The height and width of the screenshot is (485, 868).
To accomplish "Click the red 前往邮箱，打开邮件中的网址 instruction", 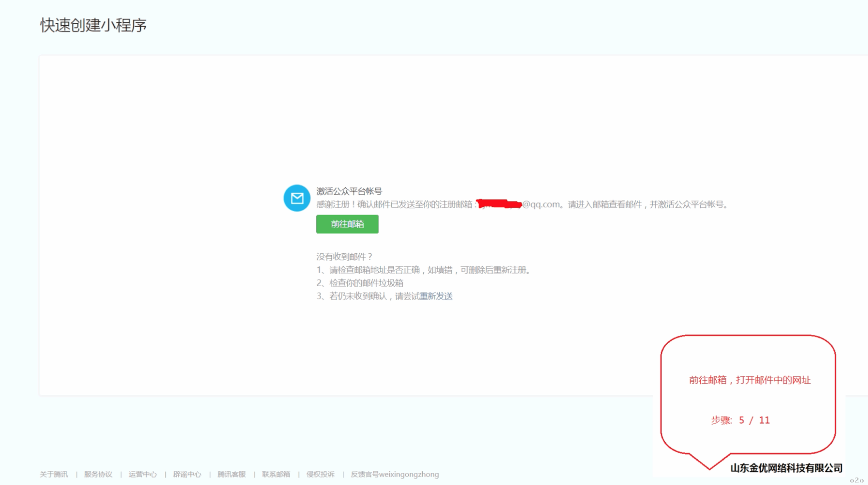I will pyautogui.click(x=750, y=380).
